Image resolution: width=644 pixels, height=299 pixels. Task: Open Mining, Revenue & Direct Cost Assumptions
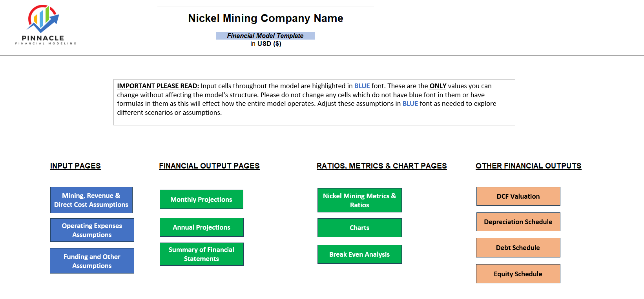coord(91,200)
